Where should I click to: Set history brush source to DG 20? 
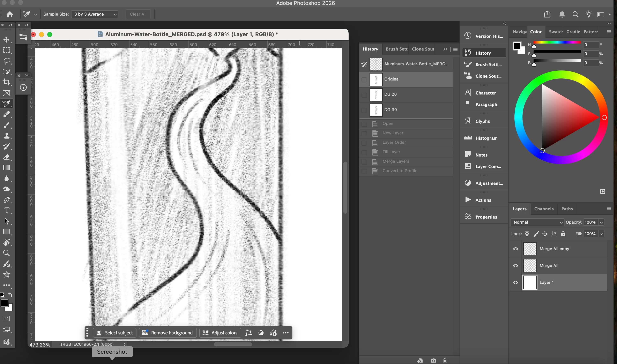pos(364,95)
